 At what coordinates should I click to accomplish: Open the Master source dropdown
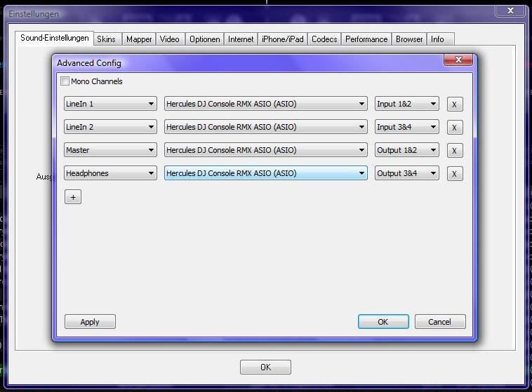[110, 150]
